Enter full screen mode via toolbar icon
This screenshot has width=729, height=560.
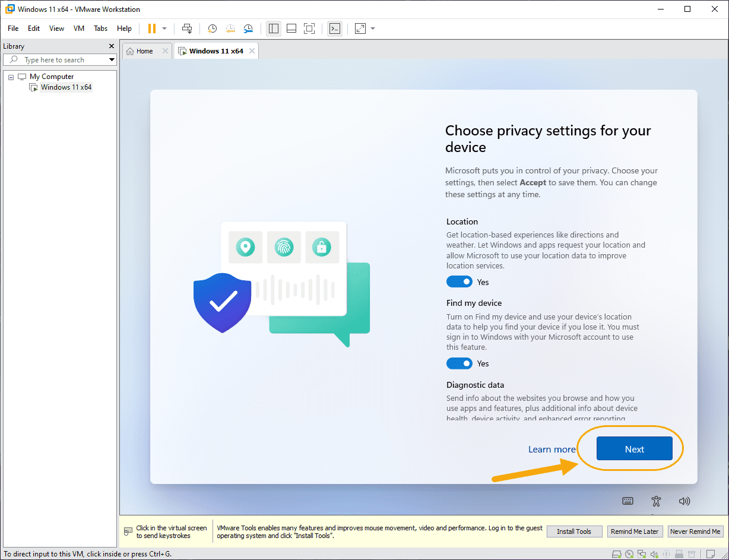coord(309,29)
